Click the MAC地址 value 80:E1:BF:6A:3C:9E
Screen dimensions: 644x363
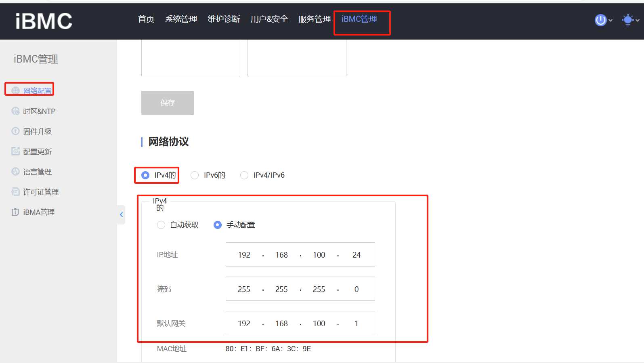(268, 349)
